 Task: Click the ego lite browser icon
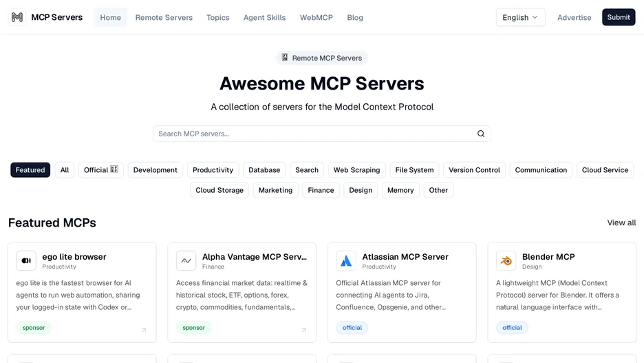pyautogui.click(x=26, y=260)
